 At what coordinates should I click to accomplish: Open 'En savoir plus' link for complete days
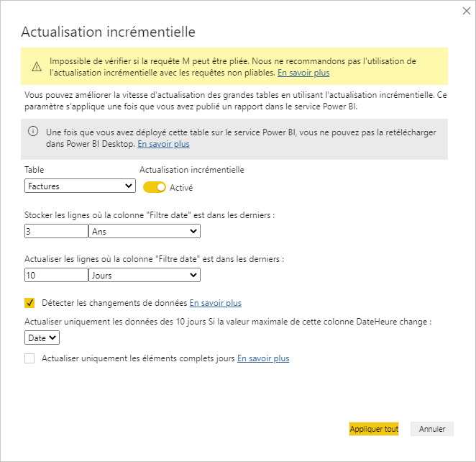(x=263, y=358)
